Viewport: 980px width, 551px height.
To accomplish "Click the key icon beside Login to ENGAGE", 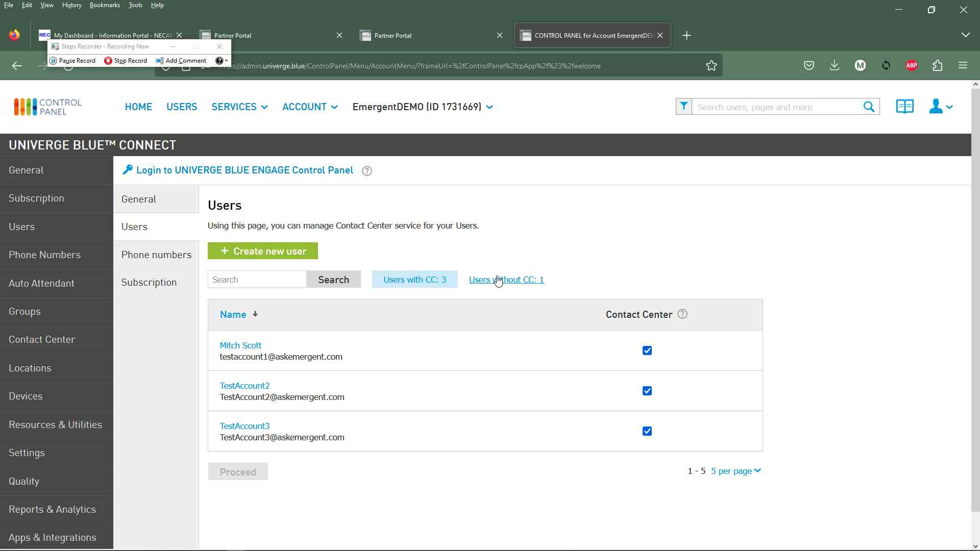I will pos(128,170).
